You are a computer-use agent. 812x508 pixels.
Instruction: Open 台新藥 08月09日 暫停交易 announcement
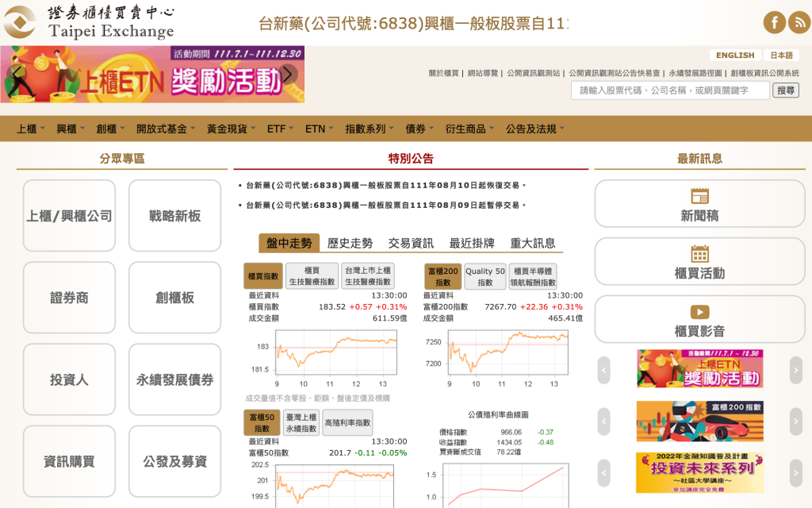coord(385,206)
